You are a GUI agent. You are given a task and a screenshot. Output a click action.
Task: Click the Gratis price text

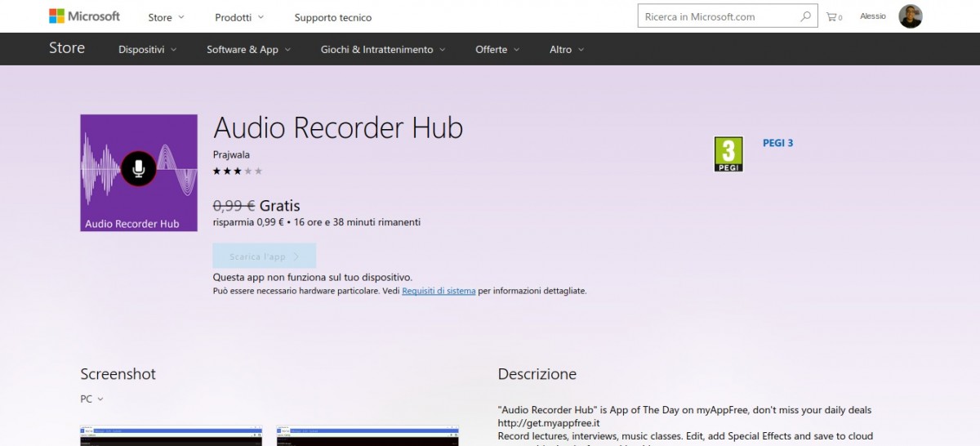[x=280, y=206]
